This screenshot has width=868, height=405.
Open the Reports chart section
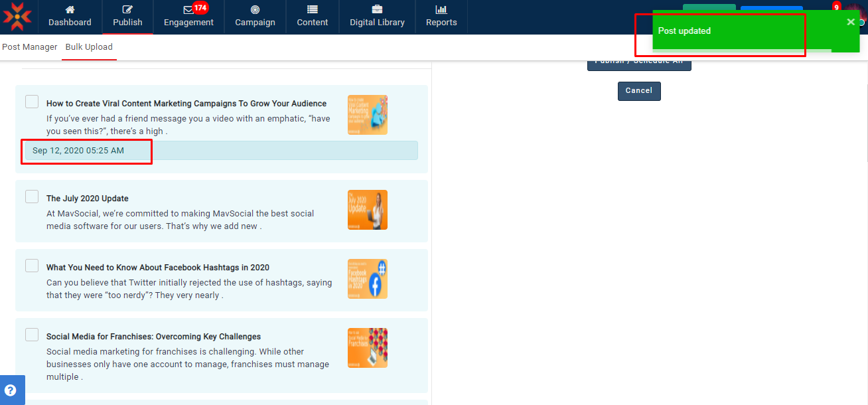(441, 17)
